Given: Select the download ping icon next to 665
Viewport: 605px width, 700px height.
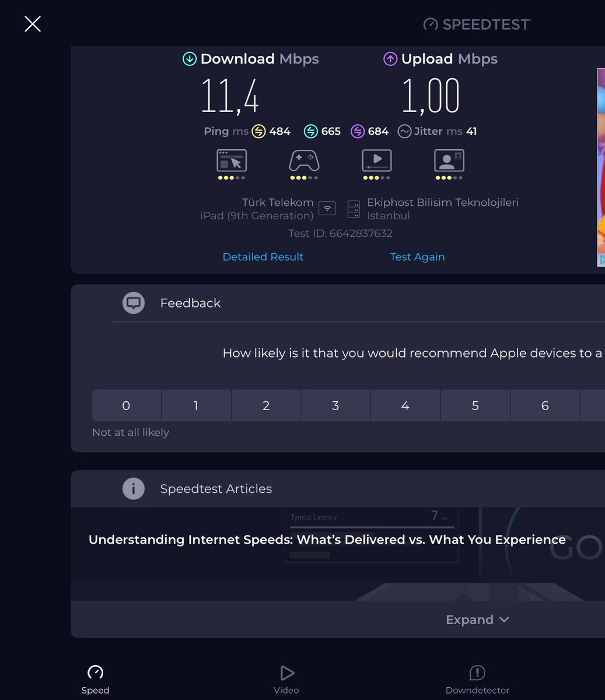Looking at the screenshot, I should coord(311,131).
